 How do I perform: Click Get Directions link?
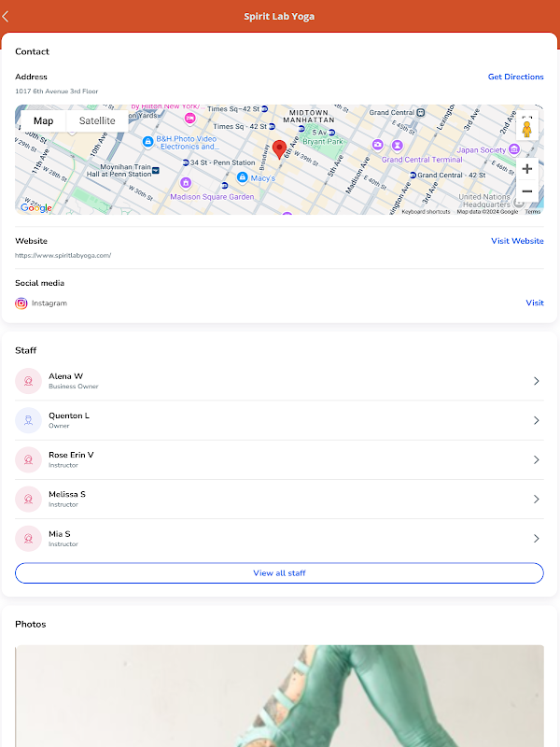click(x=516, y=77)
